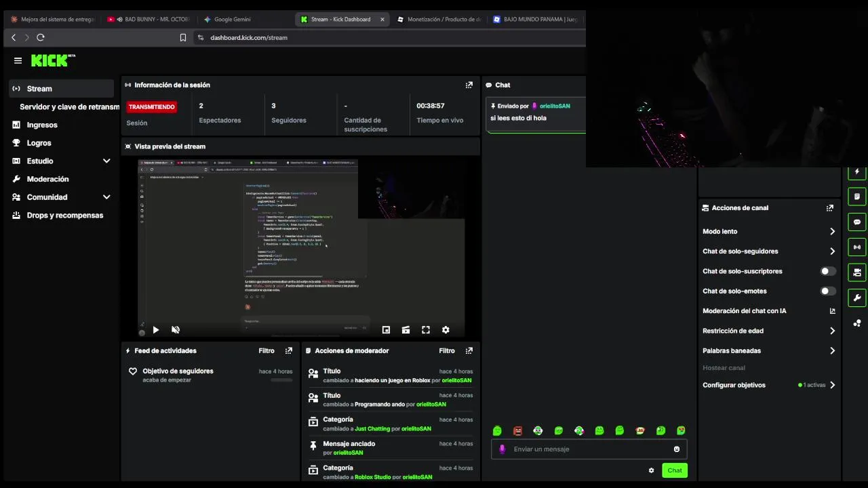Open mini player mode for the preview
Image resolution: width=868 pixels, height=488 pixels.
click(x=386, y=329)
